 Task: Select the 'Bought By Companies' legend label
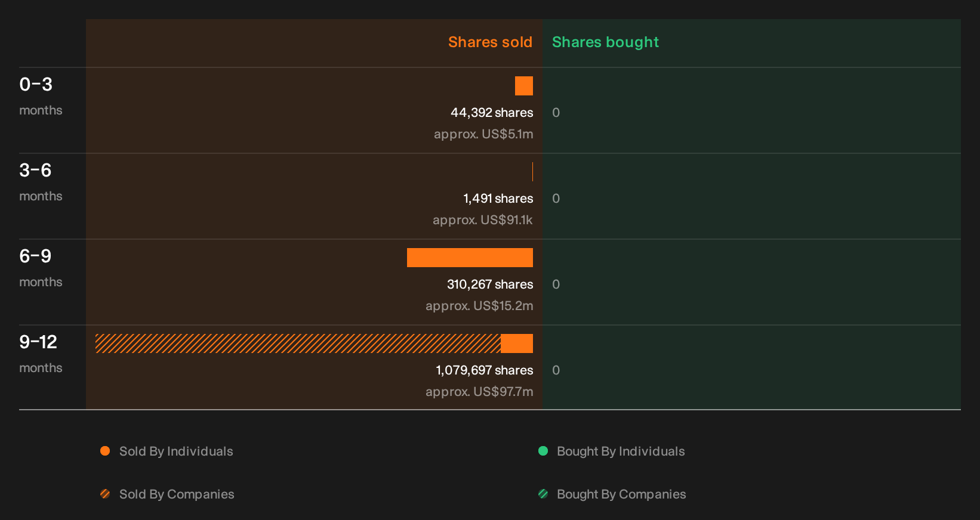[621, 494]
